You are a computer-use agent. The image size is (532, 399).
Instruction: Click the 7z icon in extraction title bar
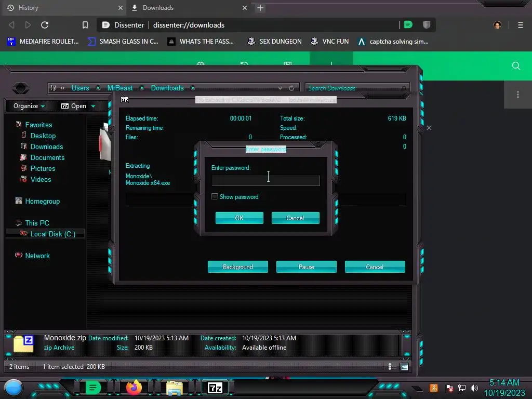(125, 100)
